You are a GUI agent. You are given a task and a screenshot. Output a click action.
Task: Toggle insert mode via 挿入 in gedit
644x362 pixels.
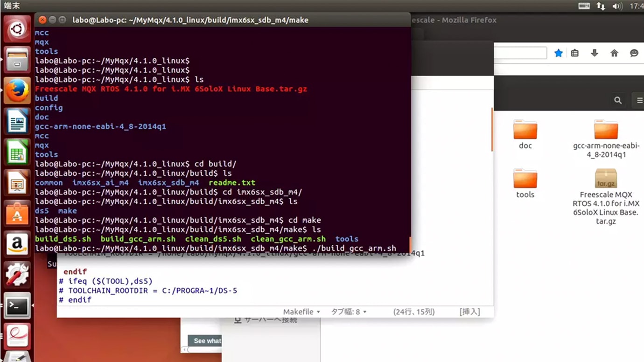point(470,311)
